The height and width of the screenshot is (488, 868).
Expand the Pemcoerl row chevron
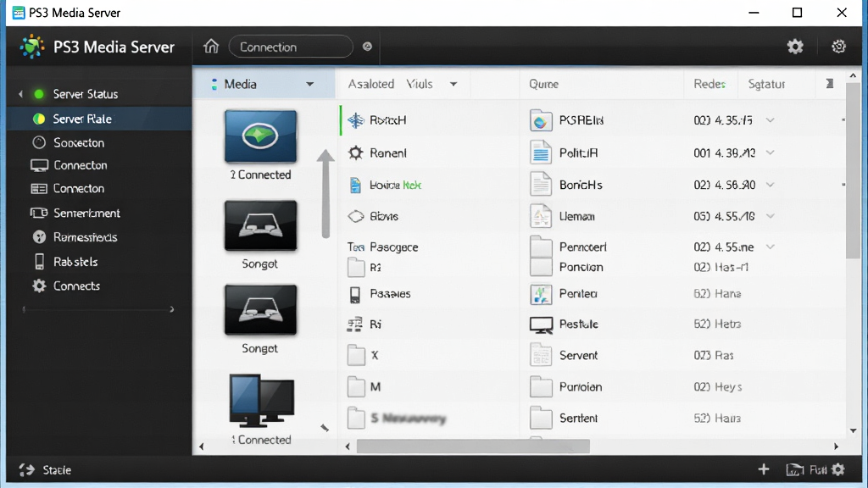[770, 247]
